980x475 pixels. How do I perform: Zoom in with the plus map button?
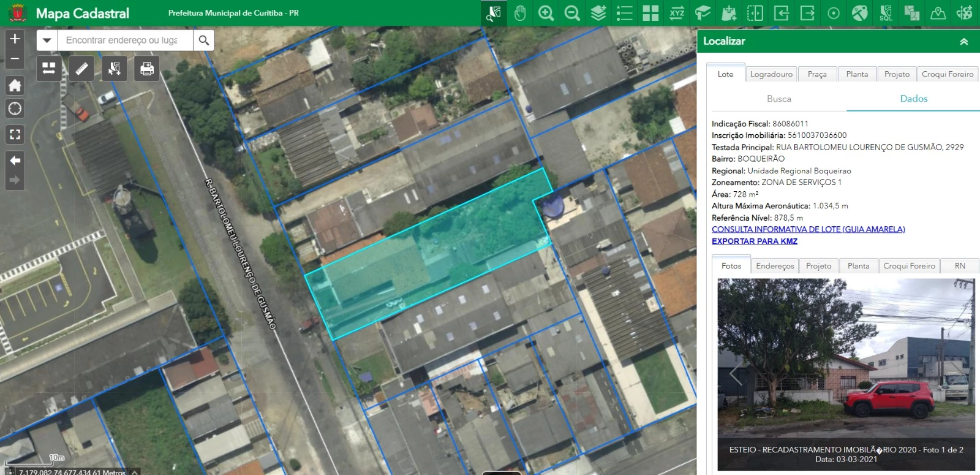(15, 39)
